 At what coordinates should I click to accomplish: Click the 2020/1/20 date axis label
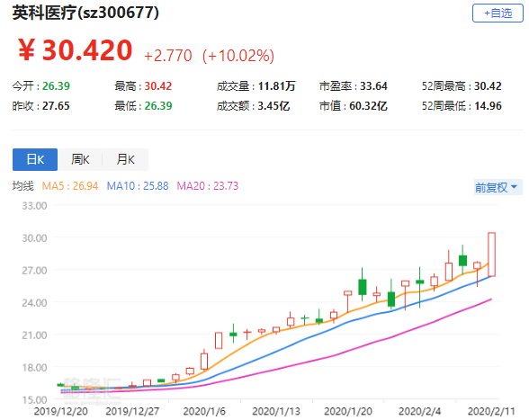(x=348, y=412)
